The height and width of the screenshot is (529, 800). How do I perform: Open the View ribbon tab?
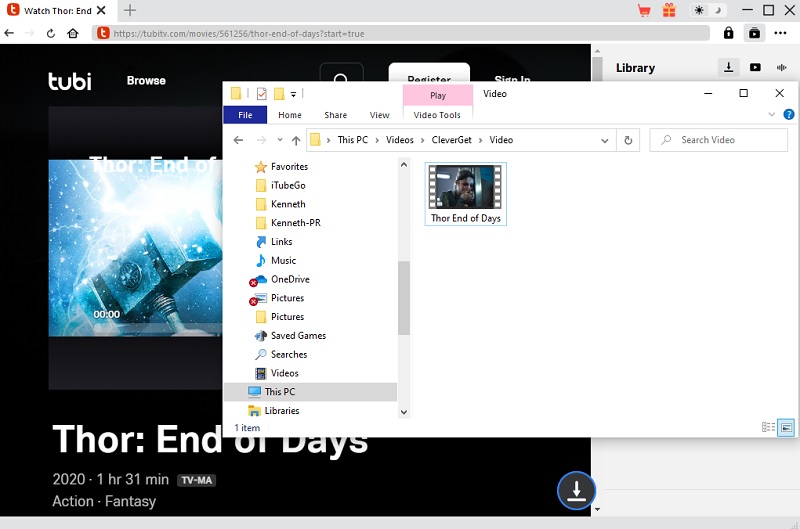pos(379,115)
